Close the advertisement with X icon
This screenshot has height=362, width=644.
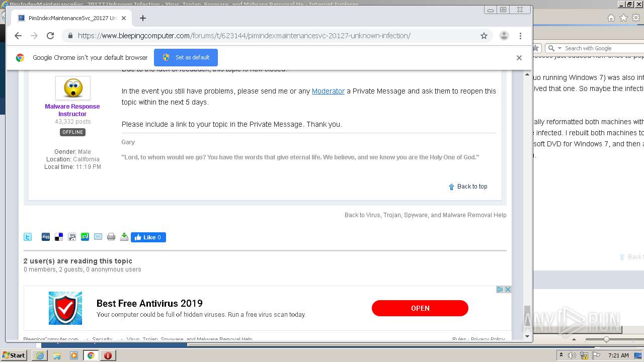tap(508, 289)
